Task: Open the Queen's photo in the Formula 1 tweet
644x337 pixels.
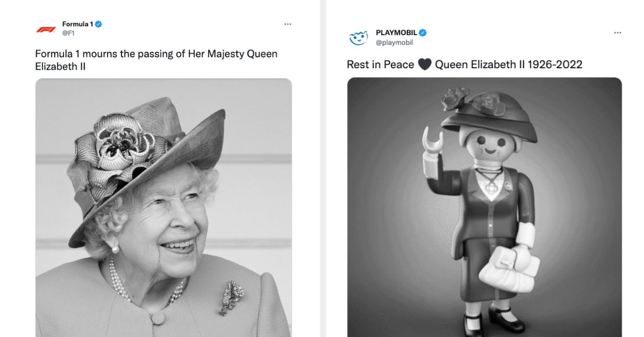Action: pos(163,207)
